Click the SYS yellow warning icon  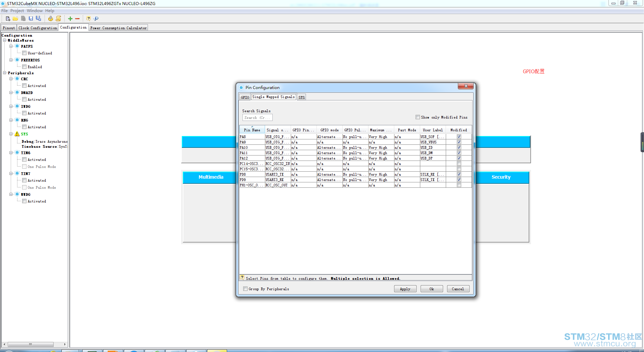pyautogui.click(x=17, y=134)
